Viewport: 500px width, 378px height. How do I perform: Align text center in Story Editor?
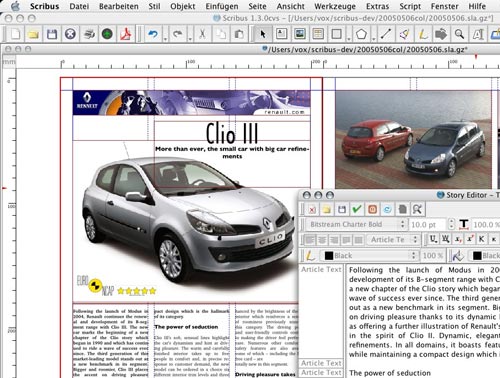point(322,240)
